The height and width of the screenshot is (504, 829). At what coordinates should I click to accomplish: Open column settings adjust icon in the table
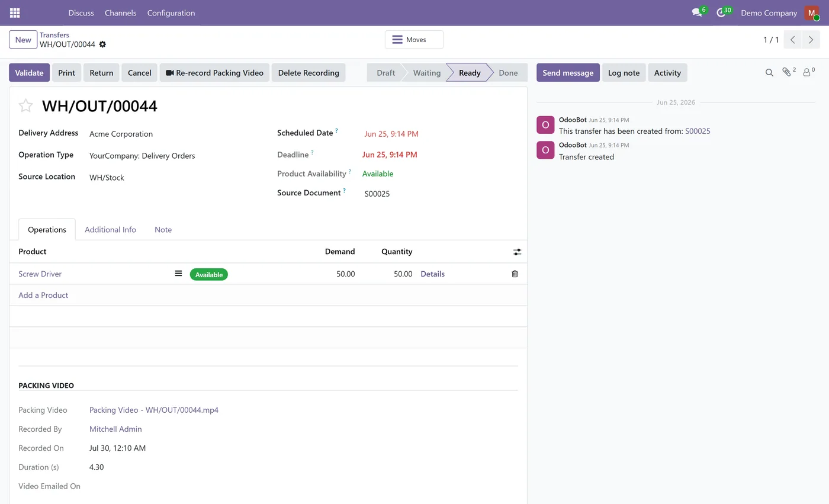point(517,252)
